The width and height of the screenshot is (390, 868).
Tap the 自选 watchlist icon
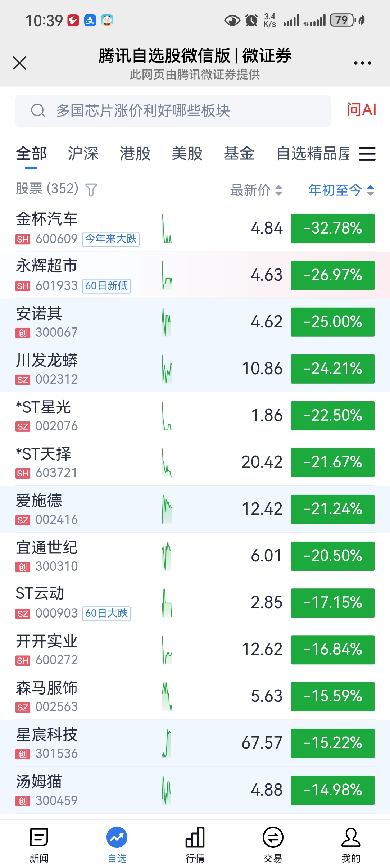pyautogui.click(x=117, y=837)
